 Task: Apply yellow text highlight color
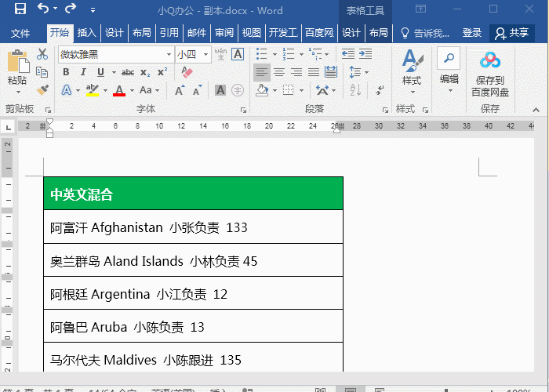pyautogui.click(x=93, y=90)
